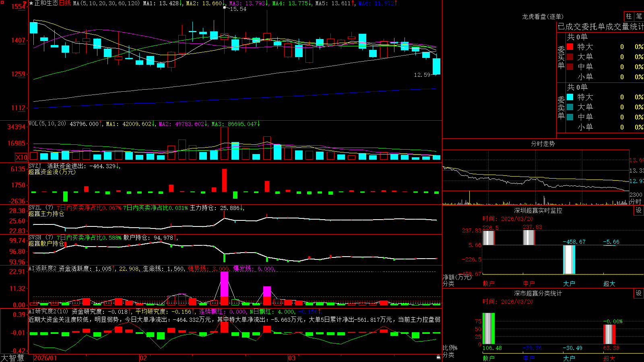Click the teal 中单 swatch under 委卖单
The width and height of the screenshot is (644, 362).
pyautogui.click(x=570, y=117)
